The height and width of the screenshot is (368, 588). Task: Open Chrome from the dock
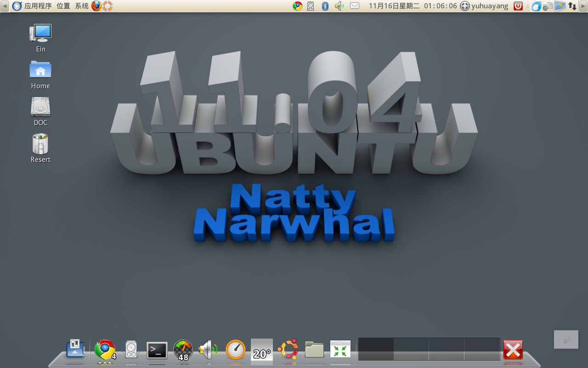pos(105,350)
